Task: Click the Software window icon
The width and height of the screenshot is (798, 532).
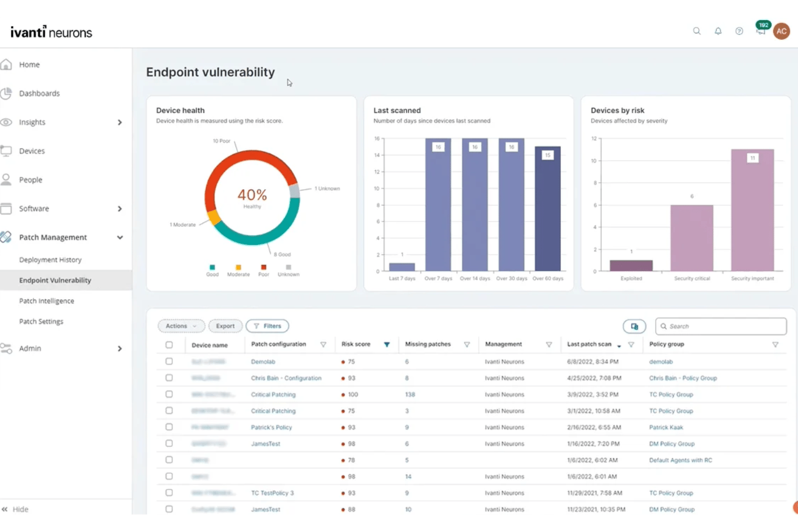Action: click(x=6, y=209)
